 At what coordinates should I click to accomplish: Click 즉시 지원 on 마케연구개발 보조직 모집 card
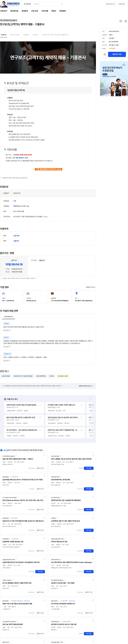click(89, 551)
